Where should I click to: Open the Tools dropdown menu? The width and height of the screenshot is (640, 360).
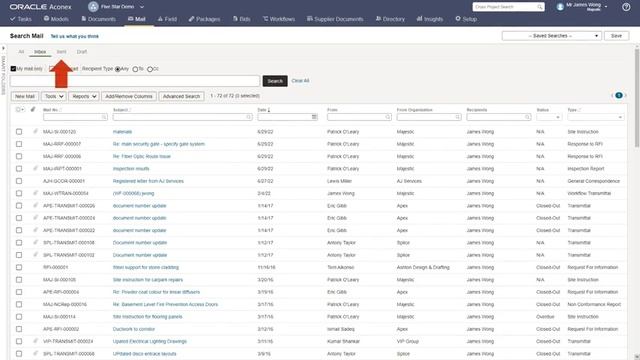click(x=53, y=96)
